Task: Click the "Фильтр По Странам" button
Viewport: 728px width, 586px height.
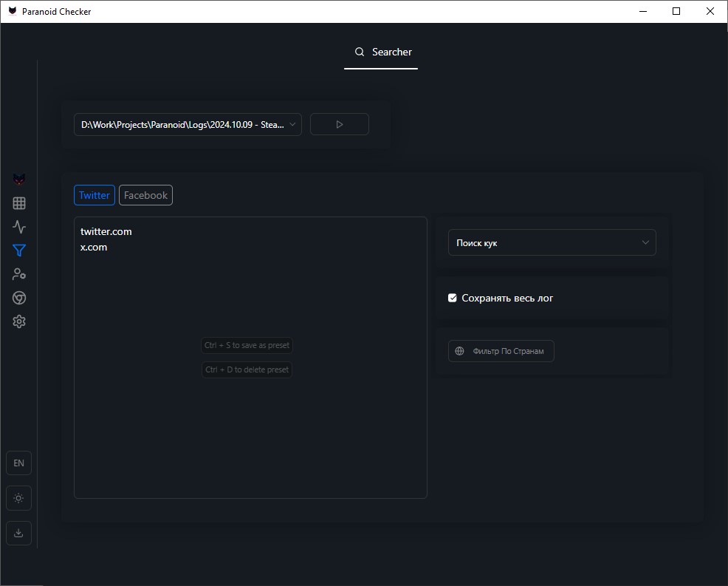Action: (x=501, y=351)
